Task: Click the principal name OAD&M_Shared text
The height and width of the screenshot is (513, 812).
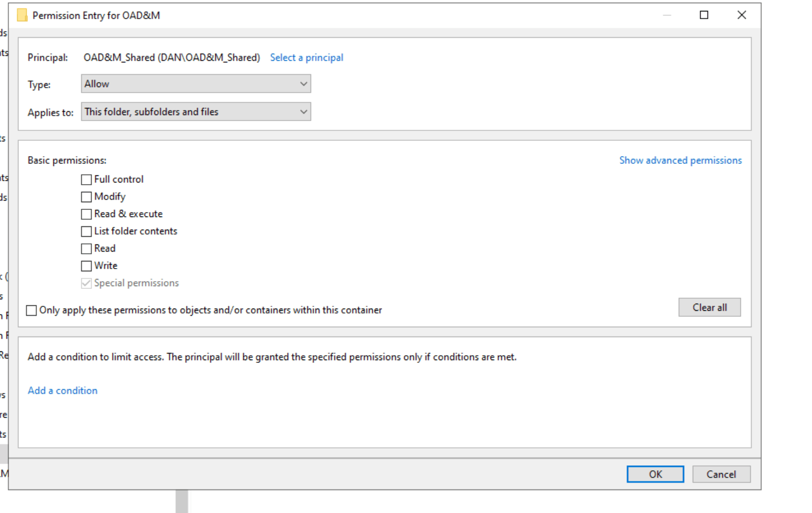Action: (x=171, y=58)
